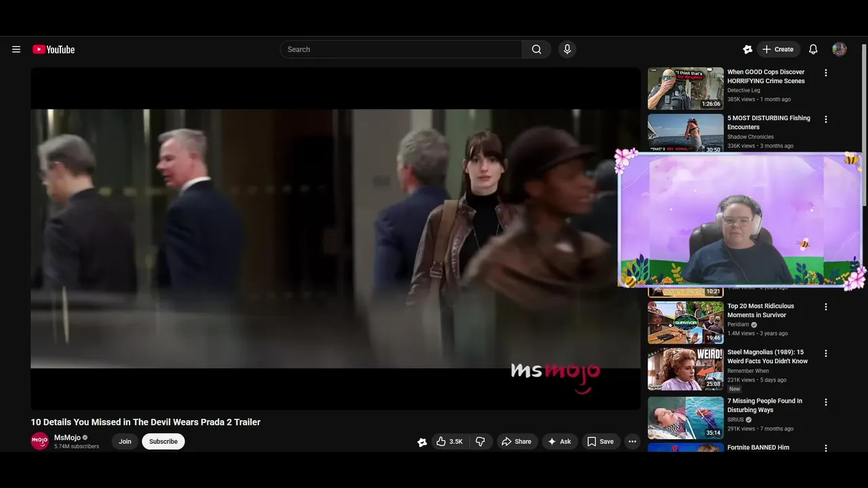Click into the Search field
The image size is (868, 488).
click(401, 49)
